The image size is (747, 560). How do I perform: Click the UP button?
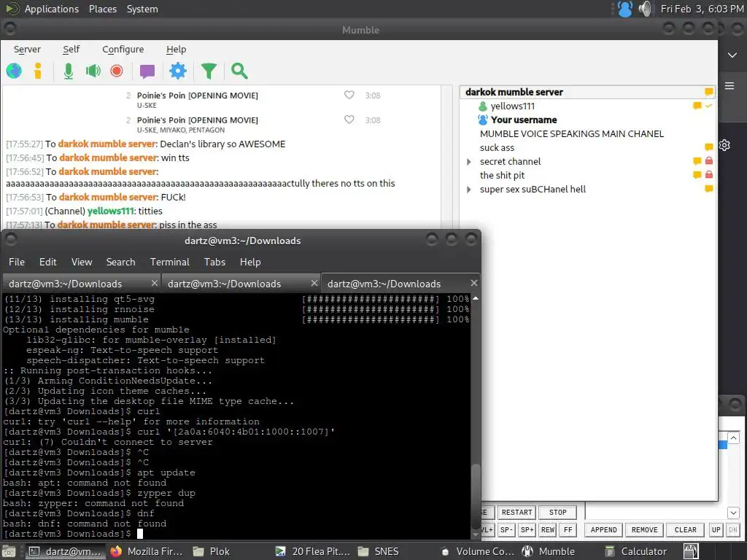pyautogui.click(x=716, y=529)
